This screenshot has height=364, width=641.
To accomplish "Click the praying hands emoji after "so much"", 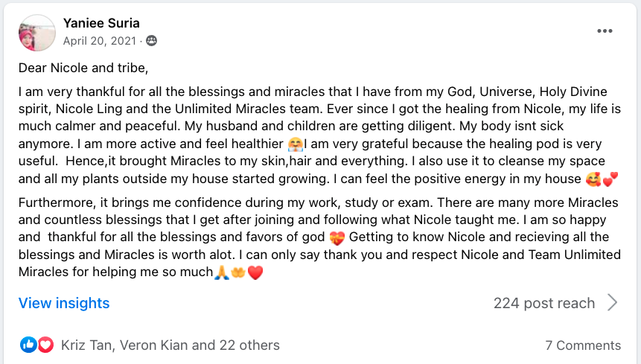I will [221, 273].
